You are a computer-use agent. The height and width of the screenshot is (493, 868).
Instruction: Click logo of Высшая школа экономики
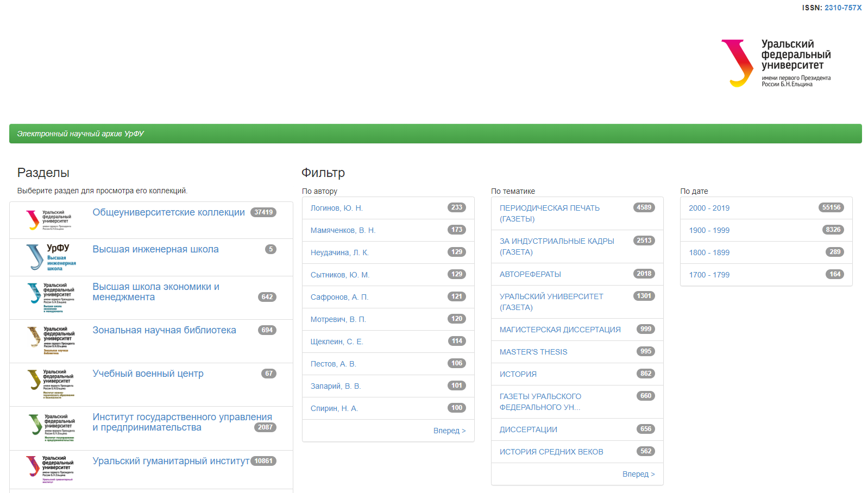point(51,298)
